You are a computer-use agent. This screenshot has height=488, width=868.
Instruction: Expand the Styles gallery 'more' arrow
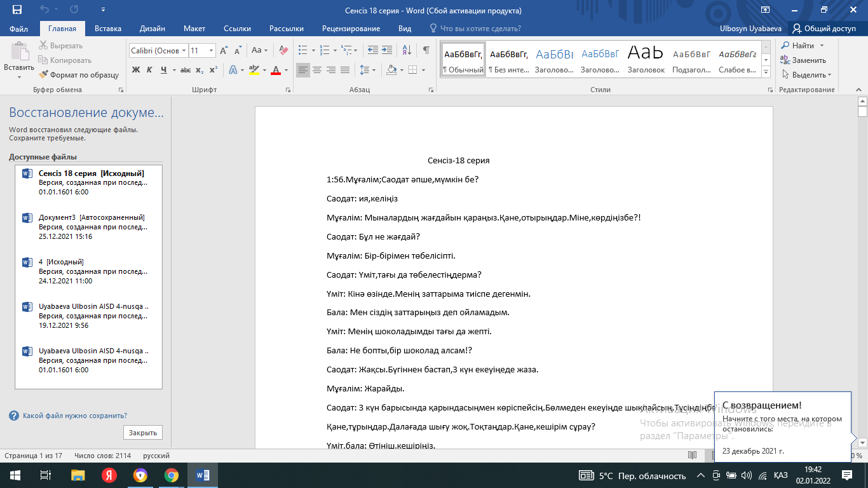[766, 71]
